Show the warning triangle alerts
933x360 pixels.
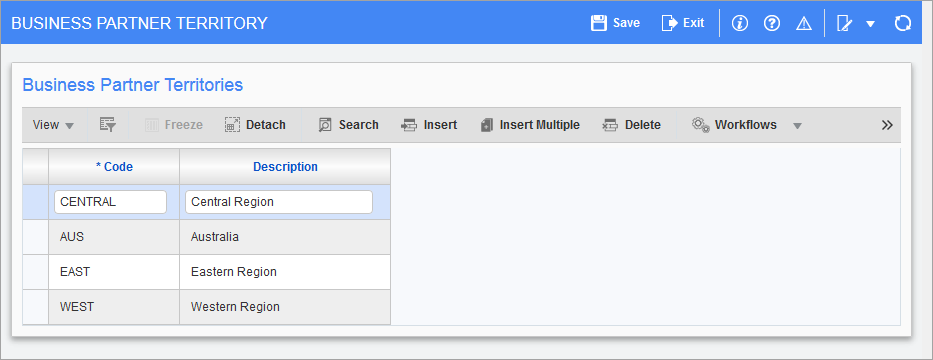[x=804, y=23]
